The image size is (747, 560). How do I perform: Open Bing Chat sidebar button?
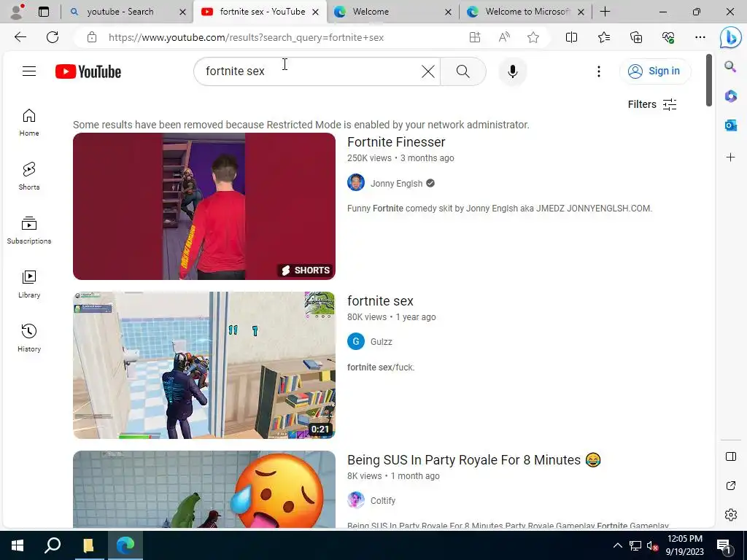point(730,38)
